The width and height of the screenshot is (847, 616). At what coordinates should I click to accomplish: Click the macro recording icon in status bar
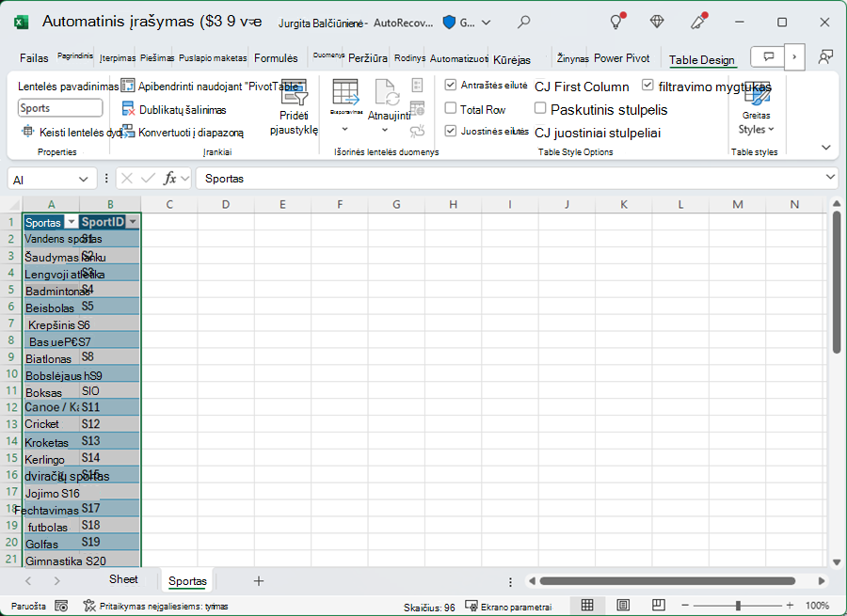(61, 607)
